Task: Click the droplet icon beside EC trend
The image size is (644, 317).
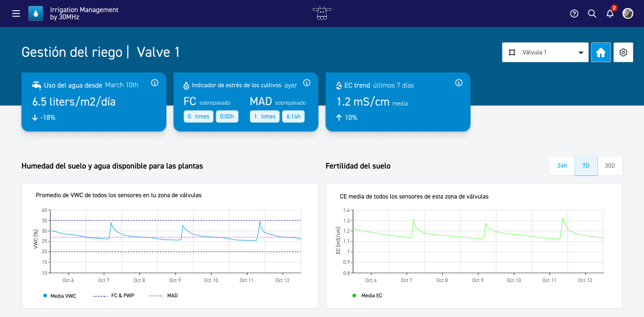Action: (x=339, y=85)
